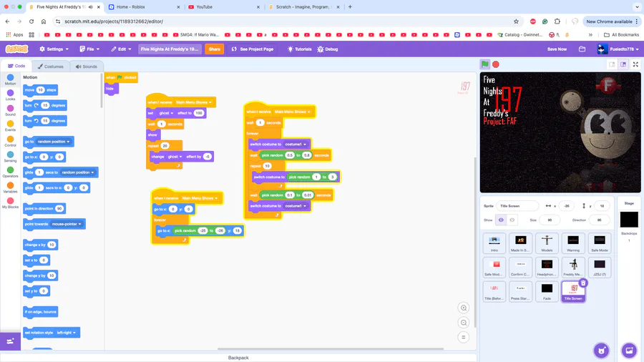Image resolution: width=644 pixels, height=362 pixels.
Task: Open the Choose a Backdrop button
Action: click(629, 351)
